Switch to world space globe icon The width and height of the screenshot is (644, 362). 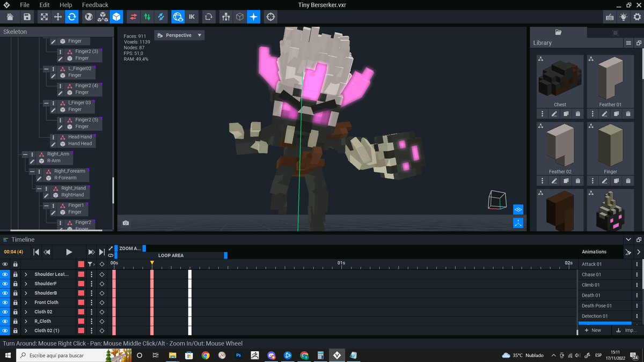89,17
